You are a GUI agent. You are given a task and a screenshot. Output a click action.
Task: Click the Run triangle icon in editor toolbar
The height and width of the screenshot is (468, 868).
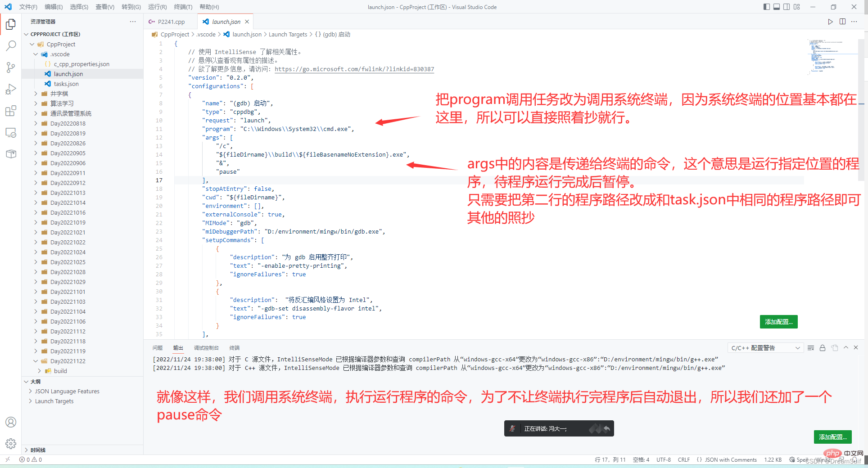point(830,22)
